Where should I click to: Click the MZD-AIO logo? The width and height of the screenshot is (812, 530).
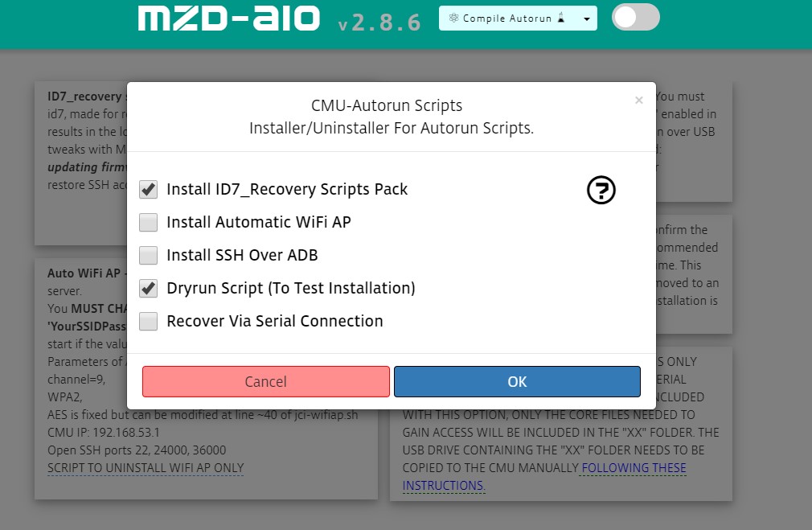pos(228,19)
